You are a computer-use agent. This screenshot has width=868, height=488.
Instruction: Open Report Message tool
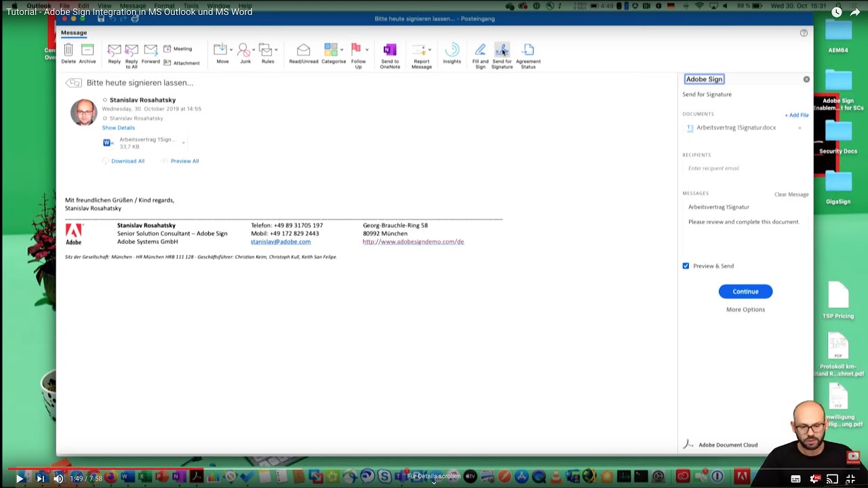(x=421, y=56)
